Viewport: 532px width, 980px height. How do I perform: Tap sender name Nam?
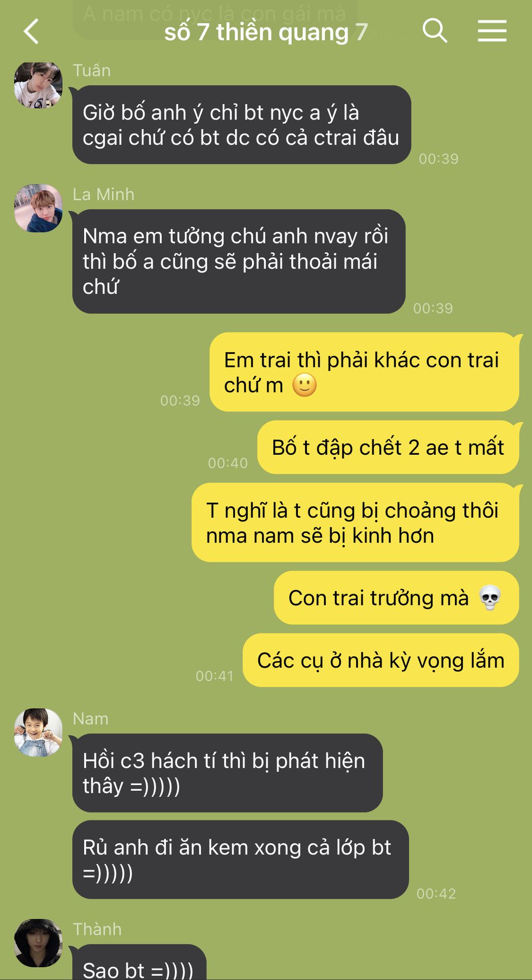tap(91, 719)
